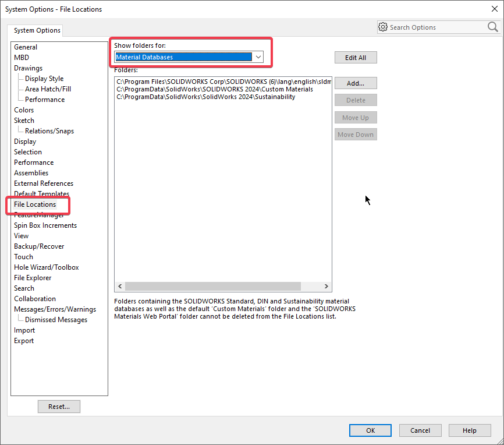Click the gear icon in Search Options
Viewport: 504px width, 445px height.
point(383,27)
